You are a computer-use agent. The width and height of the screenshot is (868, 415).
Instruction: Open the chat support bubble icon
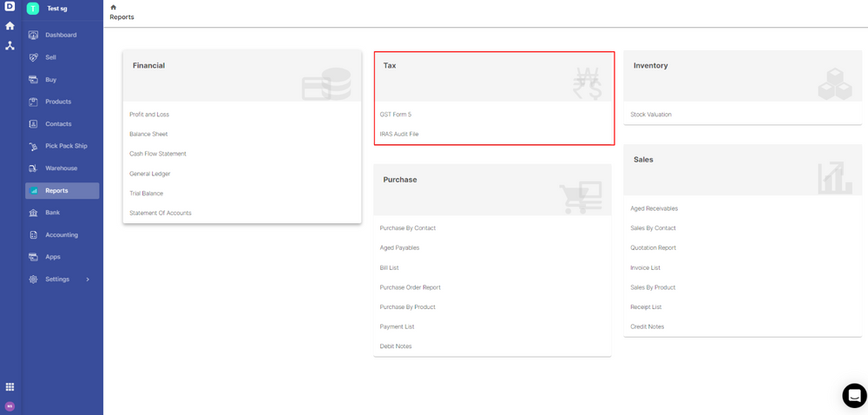pos(854,395)
